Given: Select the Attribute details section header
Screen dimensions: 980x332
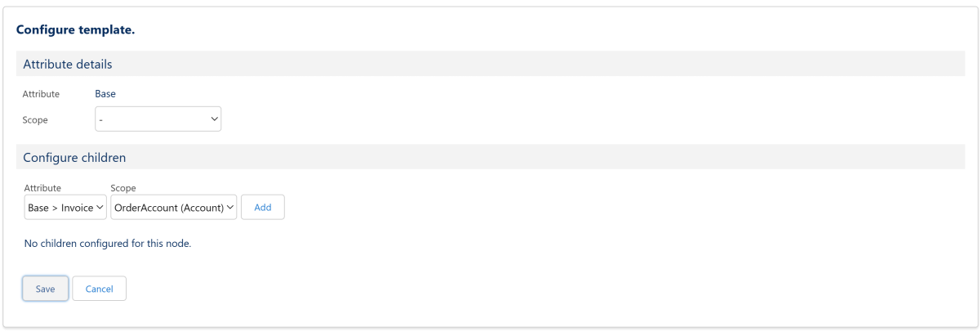Looking at the screenshot, I should point(68,64).
